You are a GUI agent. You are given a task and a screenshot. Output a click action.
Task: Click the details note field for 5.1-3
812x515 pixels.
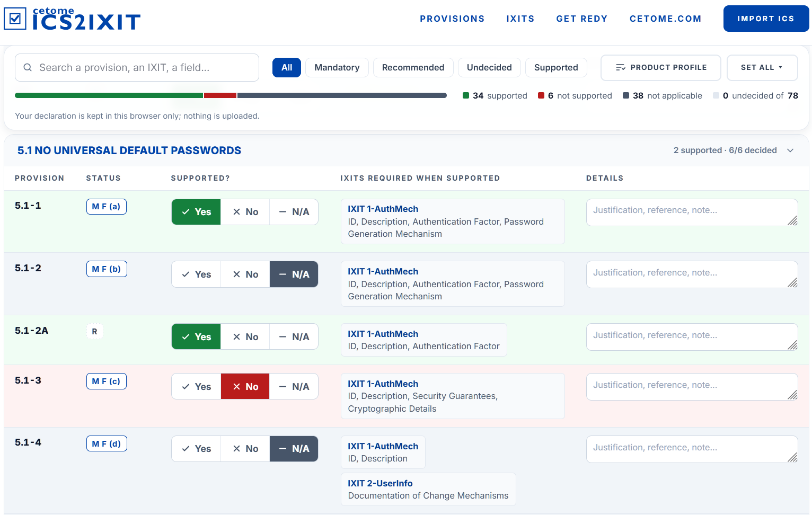click(x=692, y=387)
